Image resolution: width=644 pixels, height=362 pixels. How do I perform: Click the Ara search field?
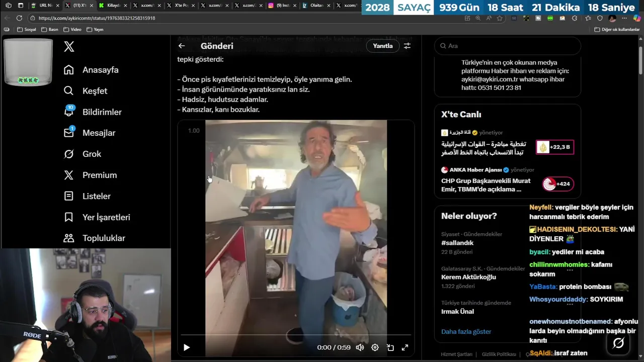click(x=508, y=46)
